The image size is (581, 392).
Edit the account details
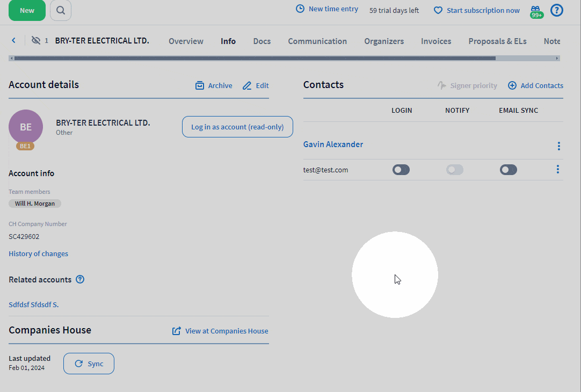tap(256, 85)
